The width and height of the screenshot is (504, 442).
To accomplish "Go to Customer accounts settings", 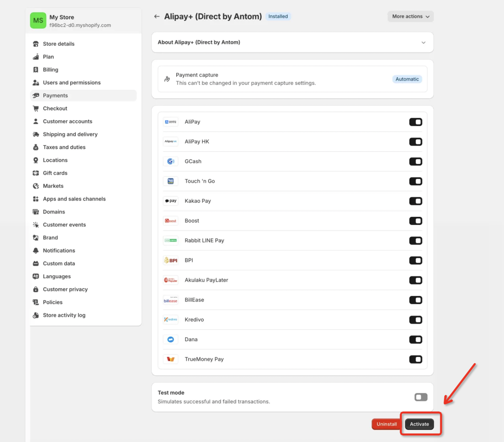I will coord(67,121).
